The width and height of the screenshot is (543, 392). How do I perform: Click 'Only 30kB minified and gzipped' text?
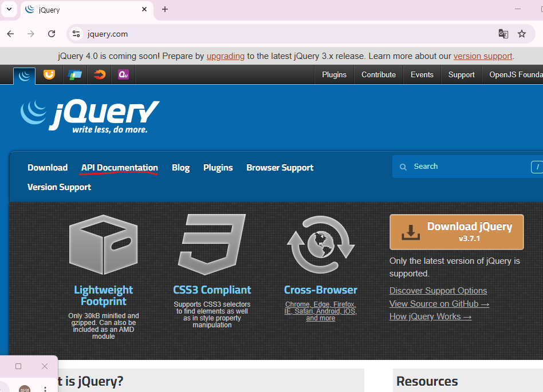103,326
